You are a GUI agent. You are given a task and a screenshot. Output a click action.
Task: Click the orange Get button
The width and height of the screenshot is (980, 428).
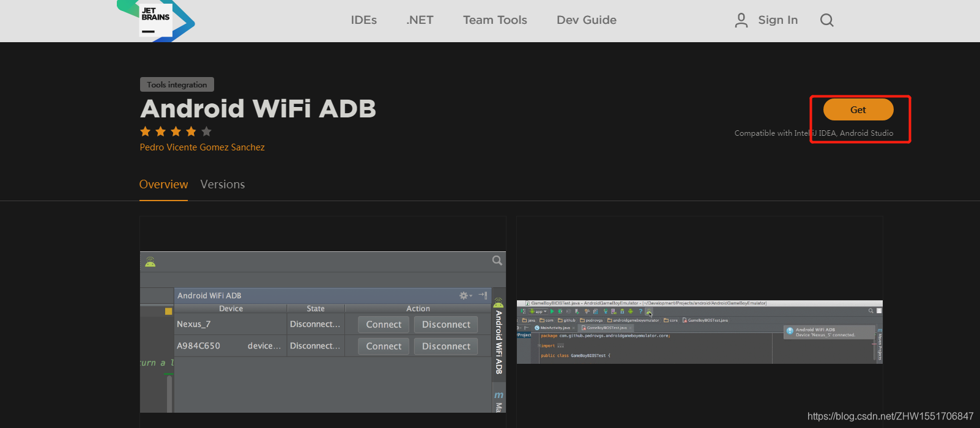pyautogui.click(x=858, y=110)
